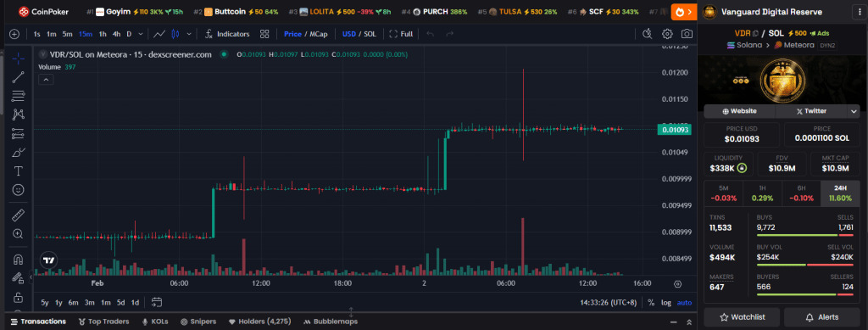868x330 pixels.
Task: Switch price denomination to SOL
Action: (370, 34)
